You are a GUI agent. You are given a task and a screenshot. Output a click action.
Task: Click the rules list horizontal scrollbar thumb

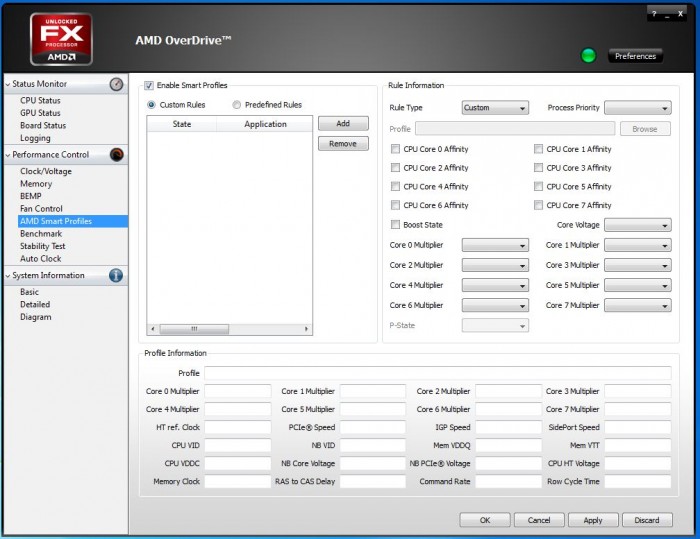194,329
